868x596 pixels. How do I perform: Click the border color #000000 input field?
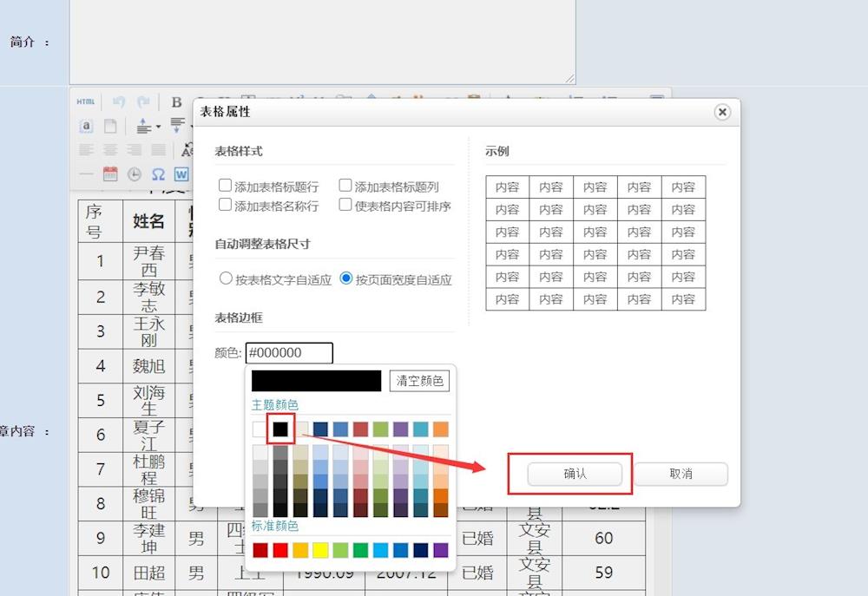pos(289,353)
